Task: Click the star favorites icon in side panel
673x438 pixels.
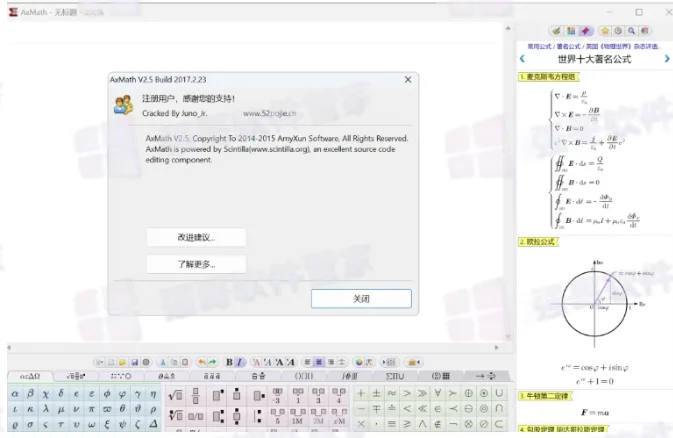Action: (605, 31)
